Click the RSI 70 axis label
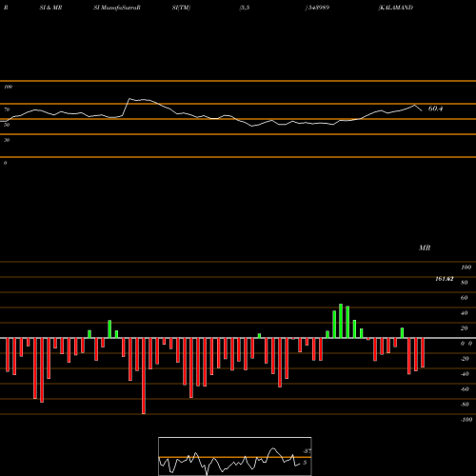 pos(7,109)
